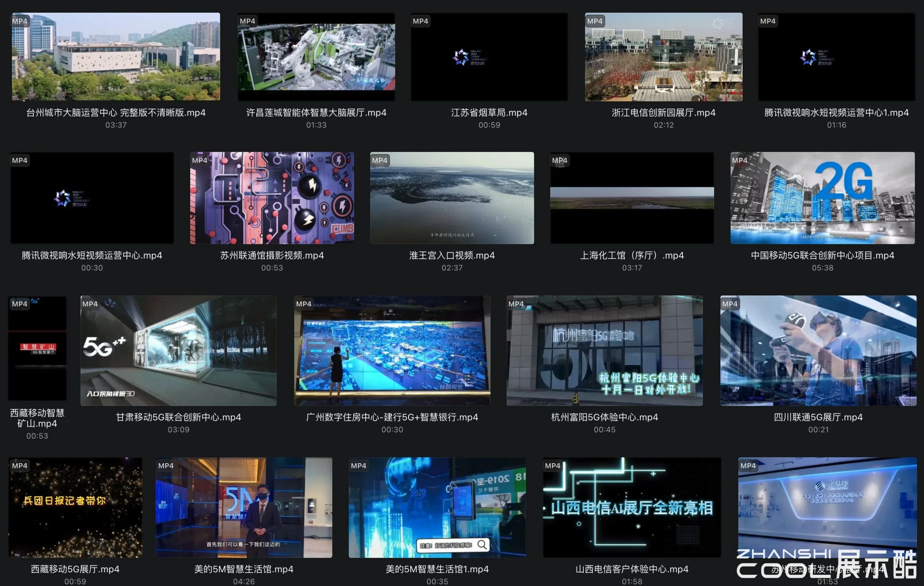Click the MP4 badge on 淮王宫 thumbnail
Viewport: 924px width, 586px height.
(380, 160)
